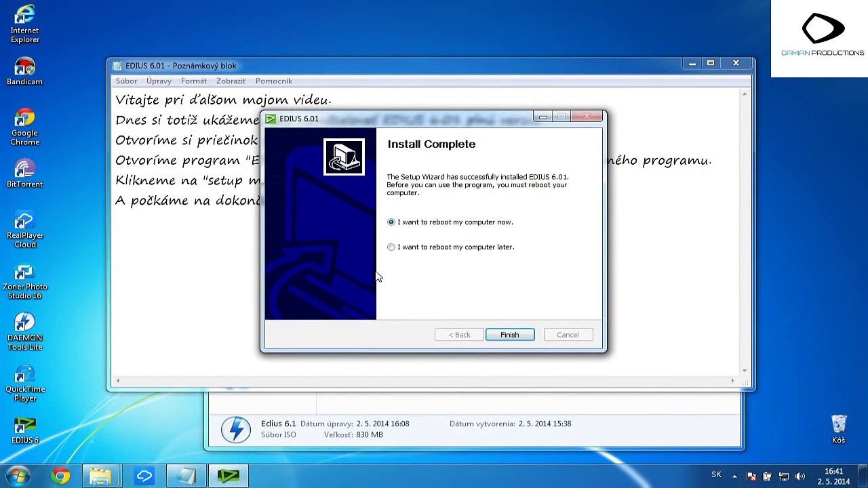Viewport: 868px width, 488px height.
Task: Click the Show Desktop strip
Action: tap(863, 476)
